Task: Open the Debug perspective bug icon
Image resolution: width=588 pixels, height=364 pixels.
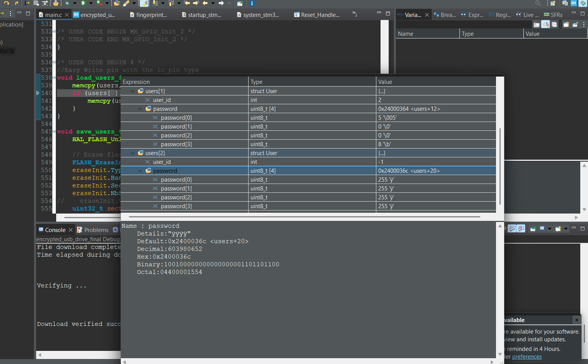Action: coord(583,3)
